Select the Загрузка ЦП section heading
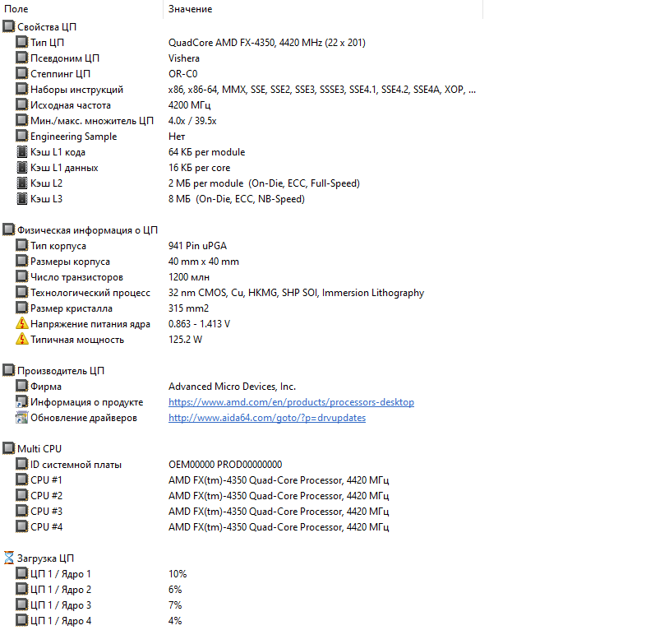Screen dimensions: 646x644 (45, 558)
